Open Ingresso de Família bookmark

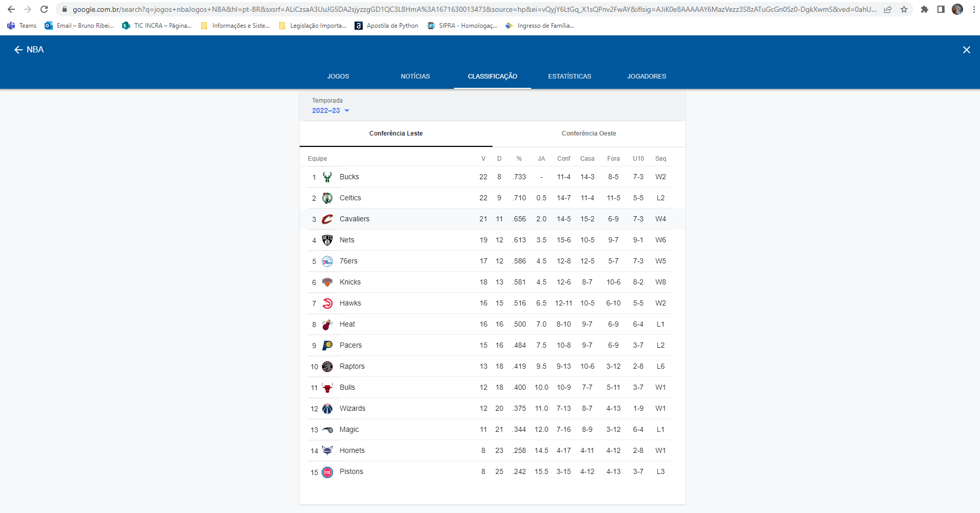(x=540, y=26)
